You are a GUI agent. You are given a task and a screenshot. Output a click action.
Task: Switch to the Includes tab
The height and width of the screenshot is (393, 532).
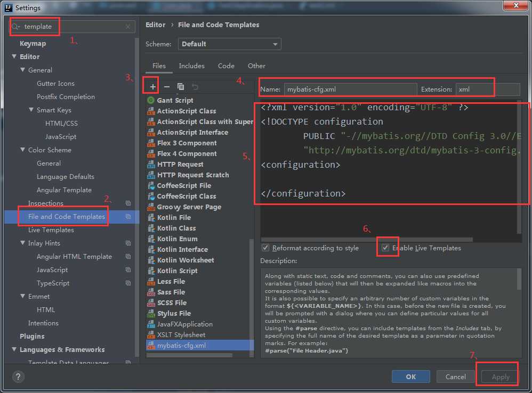pos(192,65)
